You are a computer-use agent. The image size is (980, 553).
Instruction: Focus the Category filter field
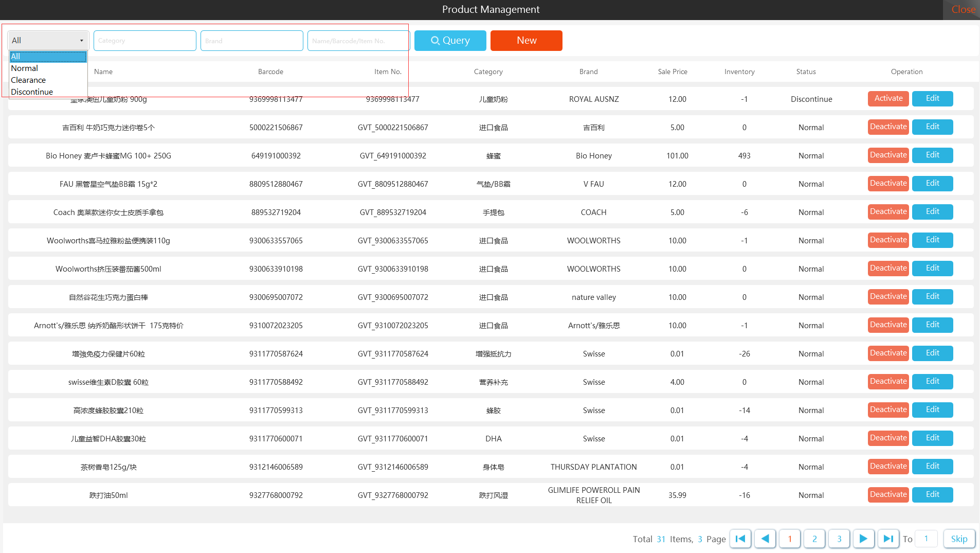pyautogui.click(x=144, y=41)
